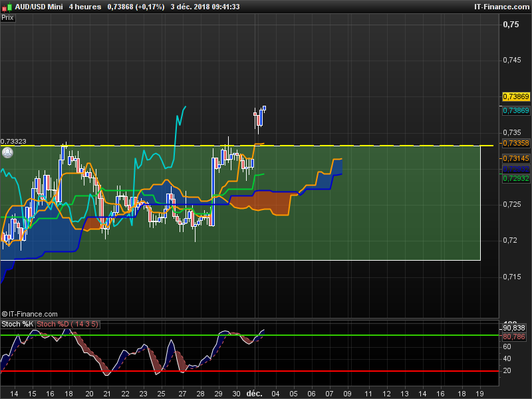Image resolution: width=532 pixels, height=399 pixels.
Task: Click the green 0,72932 price tag
Action: click(x=516, y=178)
